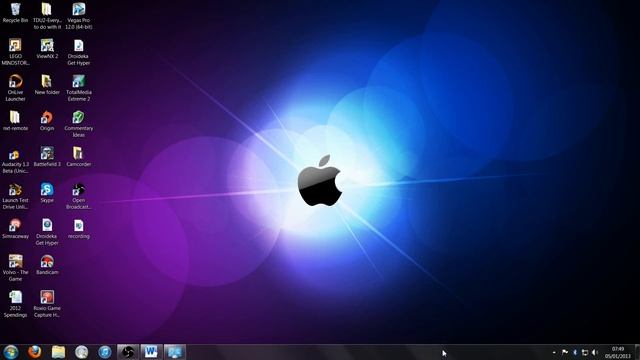Viewport: 640px width, 360px height.
Task: Launch the Roxio Game Capture shortcut
Action: pos(47,304)
